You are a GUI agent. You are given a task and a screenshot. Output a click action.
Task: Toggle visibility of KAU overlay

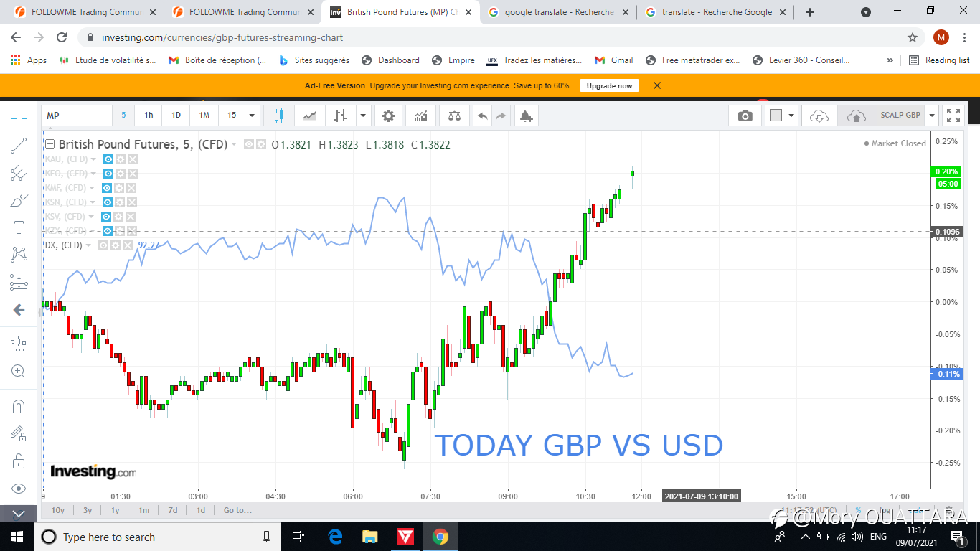pos(108,159)
